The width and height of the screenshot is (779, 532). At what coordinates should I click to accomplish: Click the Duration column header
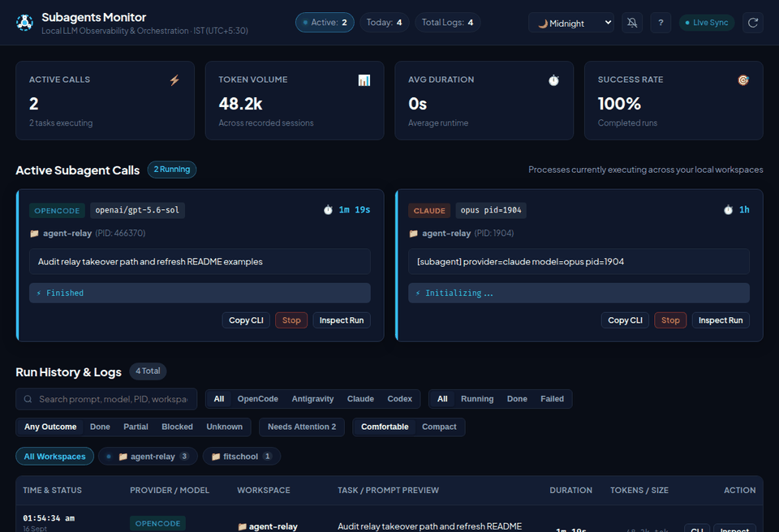[x=570, y=491]
